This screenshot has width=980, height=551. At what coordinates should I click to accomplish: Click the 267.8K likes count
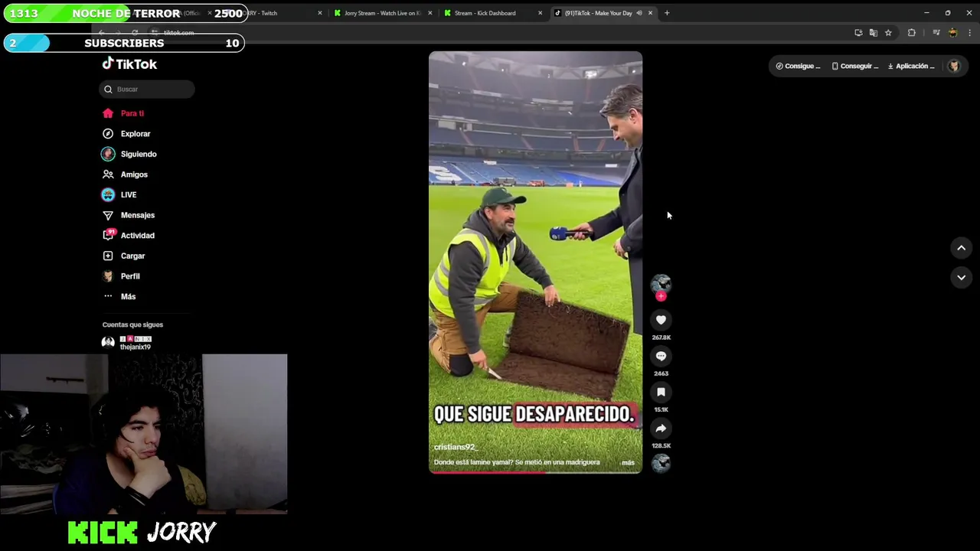(x=661, y=337)
